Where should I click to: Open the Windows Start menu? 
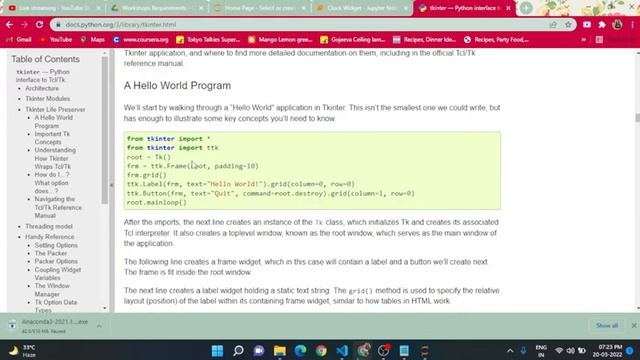[x=217, y=351]
